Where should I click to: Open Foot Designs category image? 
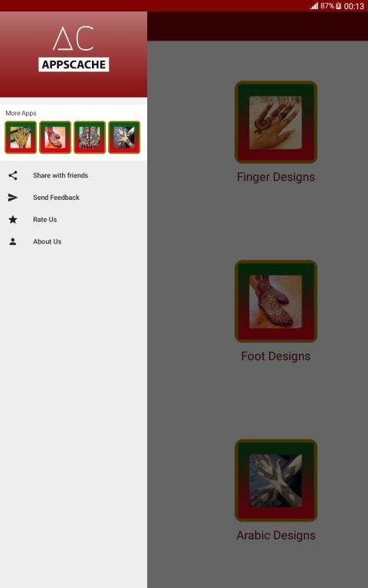pos(276,301)
